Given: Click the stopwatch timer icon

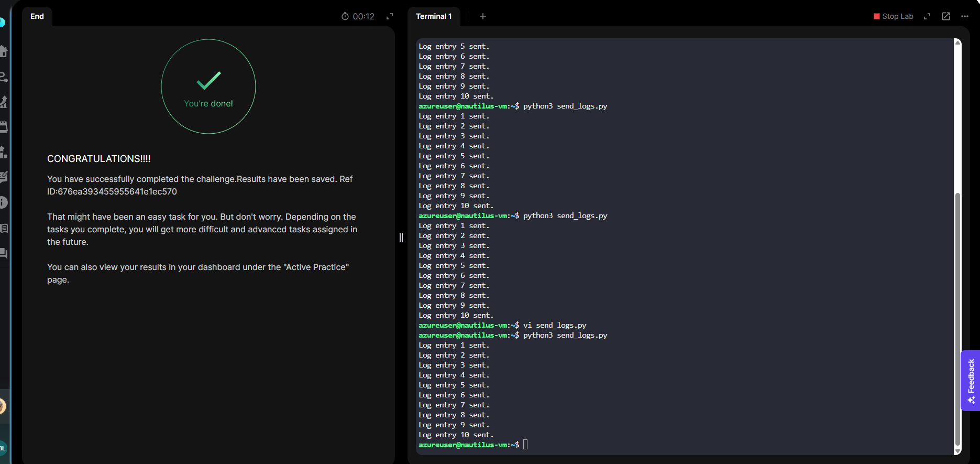Looking at the screenshot, I should [x=345, y=16].
